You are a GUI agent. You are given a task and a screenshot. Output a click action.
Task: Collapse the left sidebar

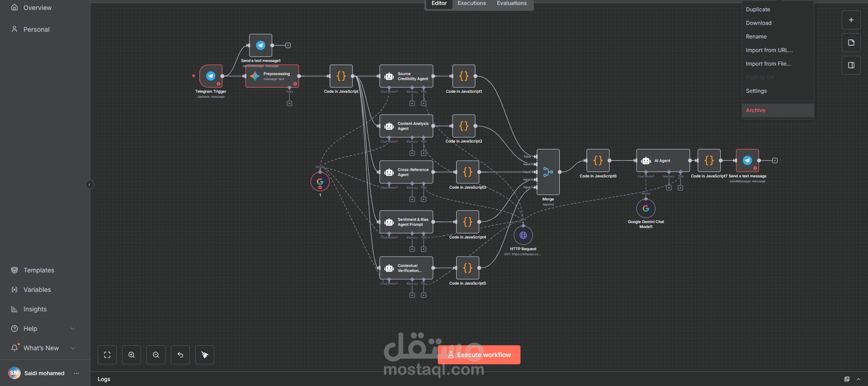[x=90, y=185]
